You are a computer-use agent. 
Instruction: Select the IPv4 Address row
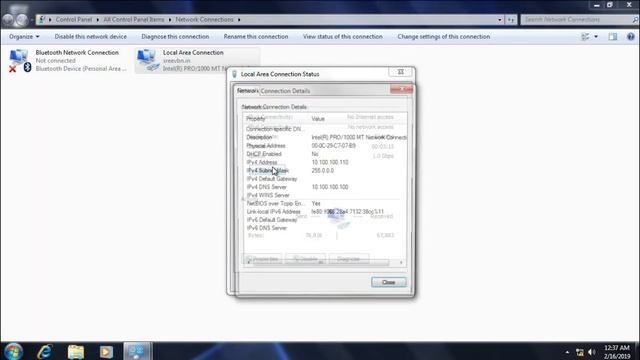[325, 162]
